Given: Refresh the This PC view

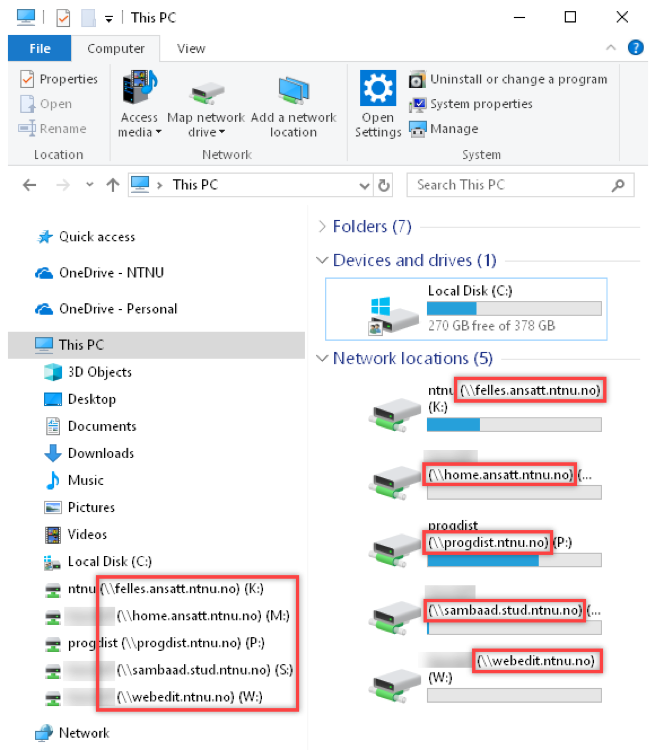Looking at the screenshot, I should pyautogui.click(x=384, y=185).
